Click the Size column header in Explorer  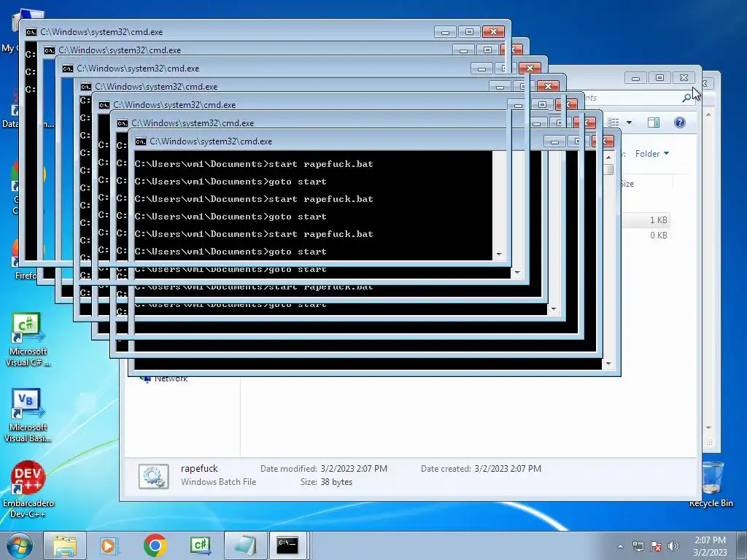627,184
